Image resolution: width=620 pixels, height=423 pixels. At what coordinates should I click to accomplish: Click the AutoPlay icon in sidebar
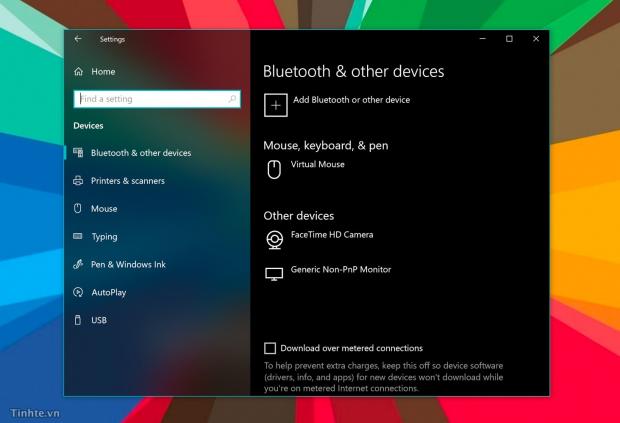pyautogui.click(x=78, y=293)
